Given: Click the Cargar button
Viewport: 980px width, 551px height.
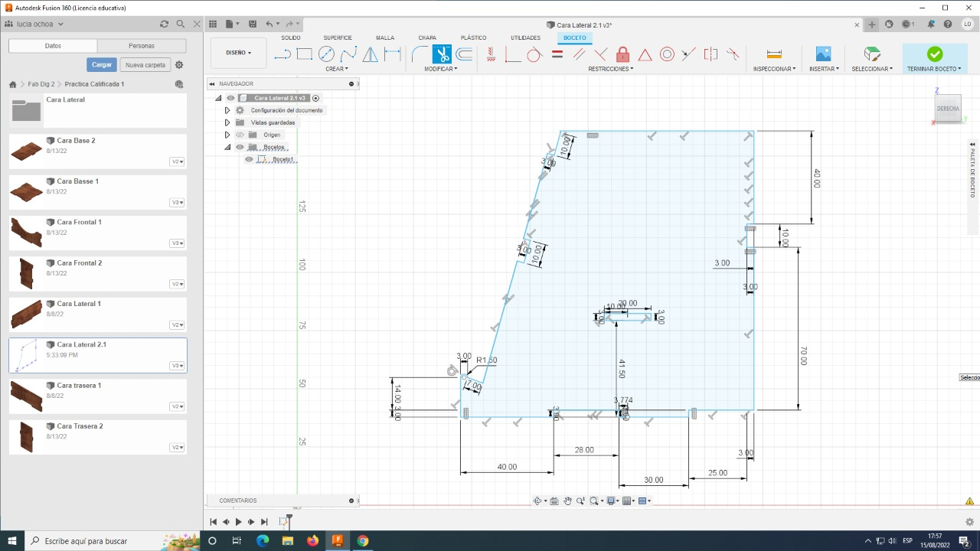Looking at the screenshot, I should 102,65.
